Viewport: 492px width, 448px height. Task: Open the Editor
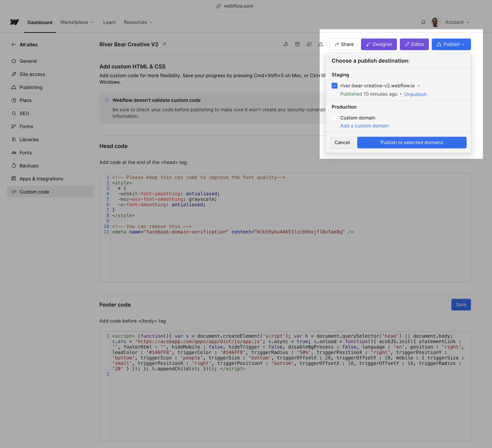(414, 44)
